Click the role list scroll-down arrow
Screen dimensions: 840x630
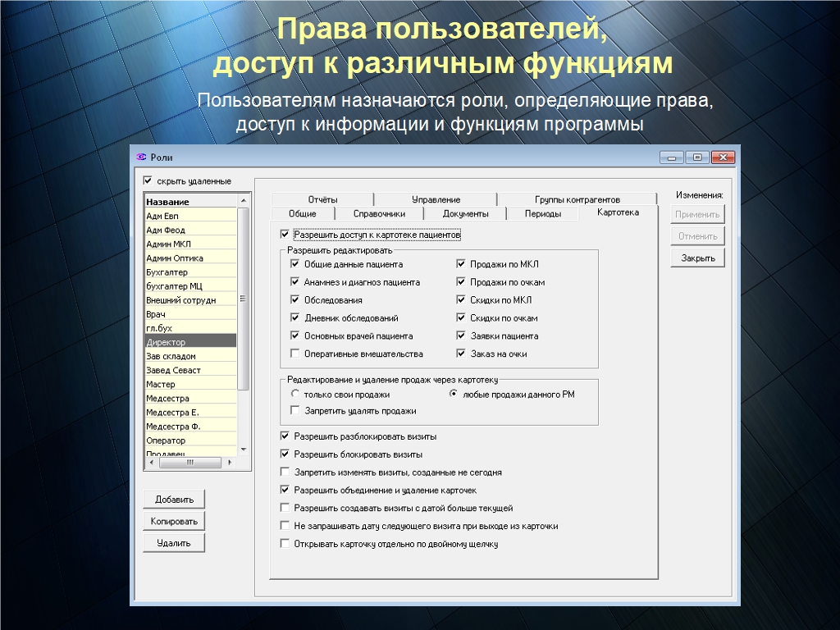243,450
